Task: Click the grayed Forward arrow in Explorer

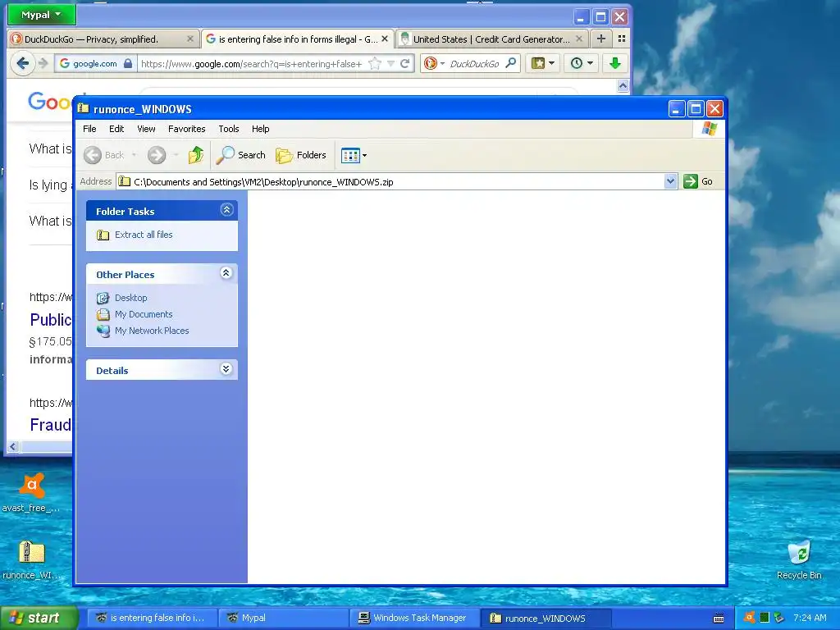Action: 157,155
